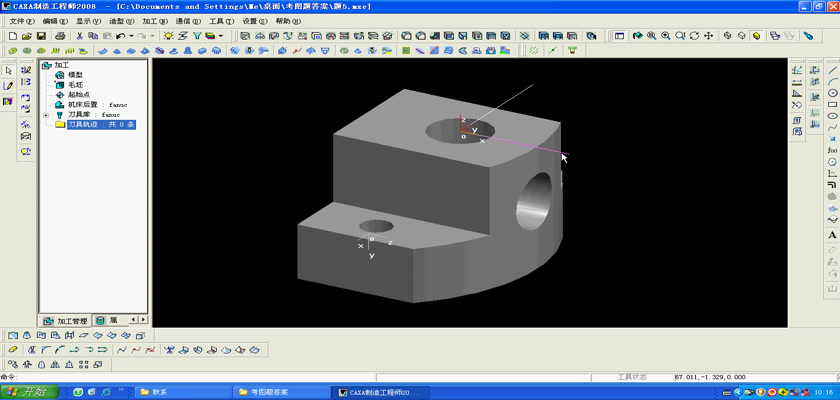Click the Copy icon in the toolbar
This screenshot has height=400, width=840.
[x=93, y=36]
